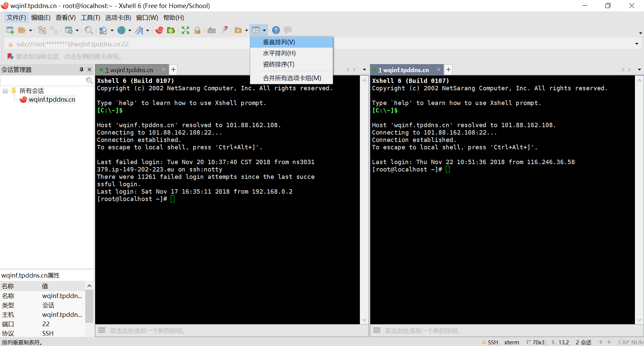The height and width of the screenshot is (346, 644).
Task: Launch Xftp file transfer
Action: 171,30
